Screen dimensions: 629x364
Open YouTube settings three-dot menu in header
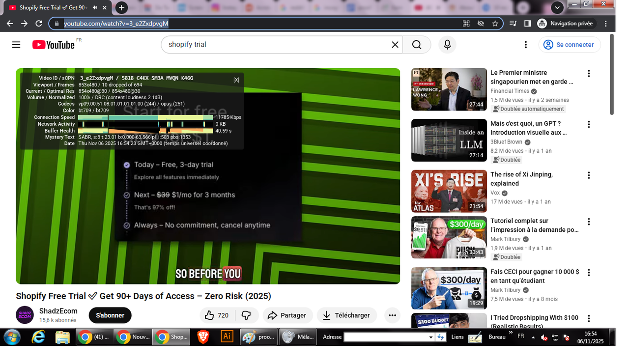pyautogui.click(x=526, y=45)
